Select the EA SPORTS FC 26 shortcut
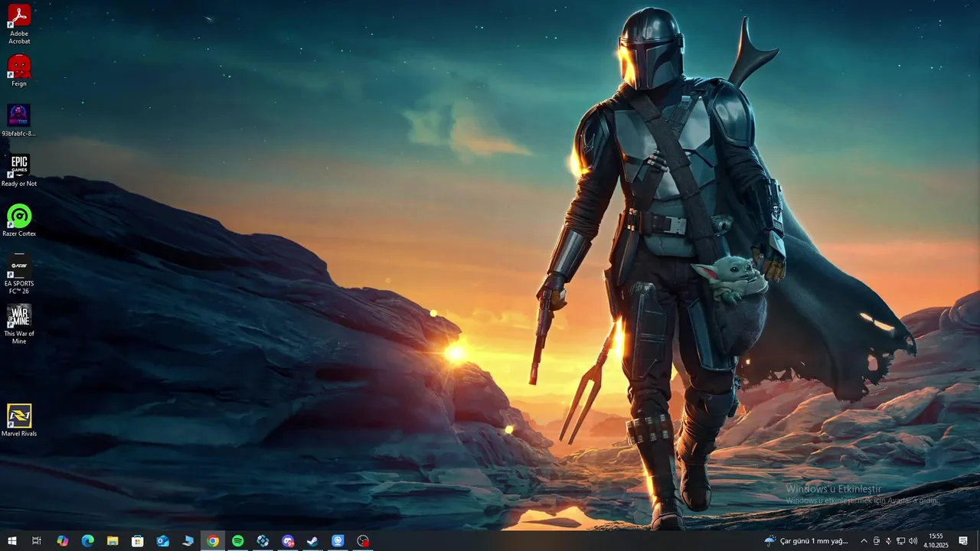980x551 pixels. [19, 273]
